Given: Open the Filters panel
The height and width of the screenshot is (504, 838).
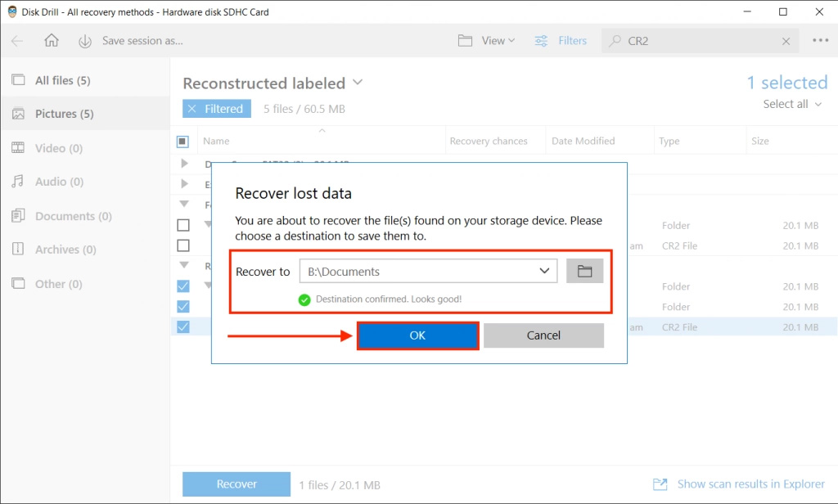Looking at the screenshot, I should [561, 41].
